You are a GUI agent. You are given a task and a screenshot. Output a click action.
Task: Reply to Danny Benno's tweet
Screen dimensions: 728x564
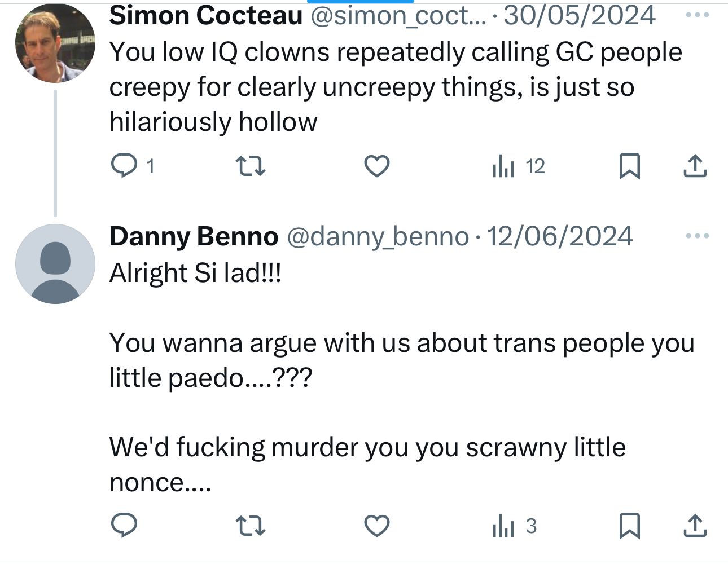[x=124, y=526]
